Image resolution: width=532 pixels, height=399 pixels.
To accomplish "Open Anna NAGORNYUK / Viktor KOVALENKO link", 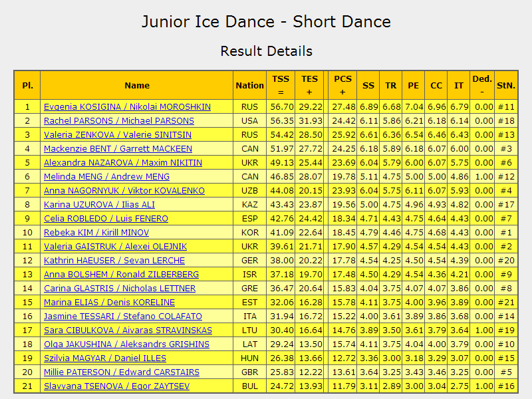I will pyautogui.click(x=124, y=190).
